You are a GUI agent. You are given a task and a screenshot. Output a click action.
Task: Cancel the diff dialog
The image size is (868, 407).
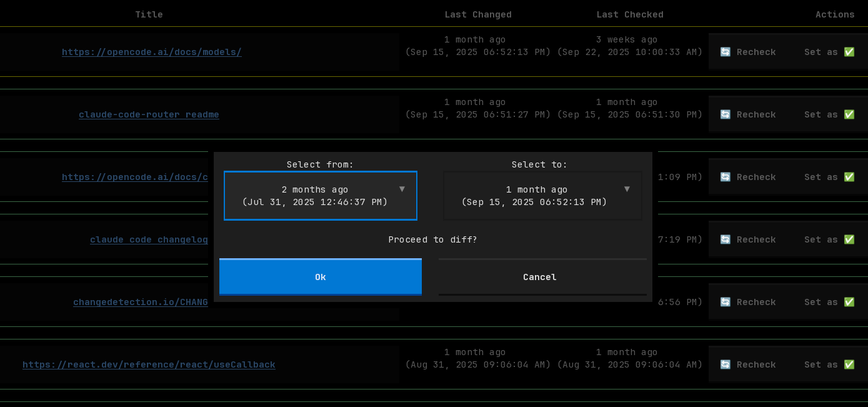pyautogui.click(x=542, y=277)
